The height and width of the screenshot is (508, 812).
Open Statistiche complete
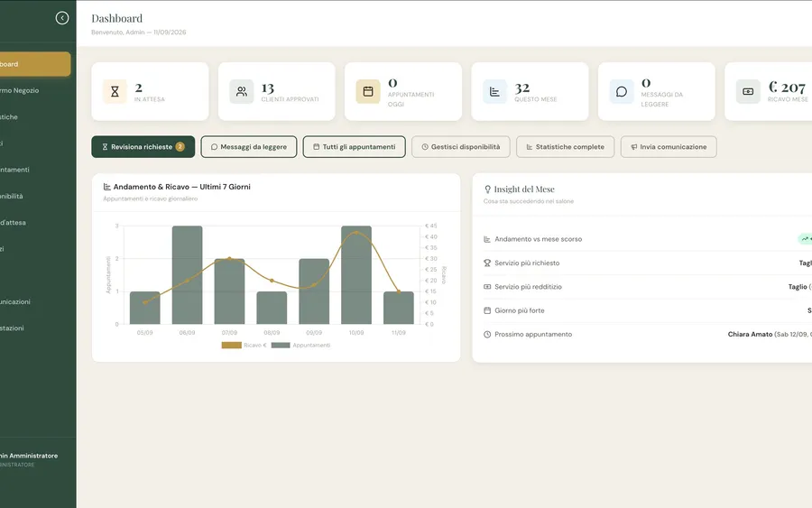566,147
